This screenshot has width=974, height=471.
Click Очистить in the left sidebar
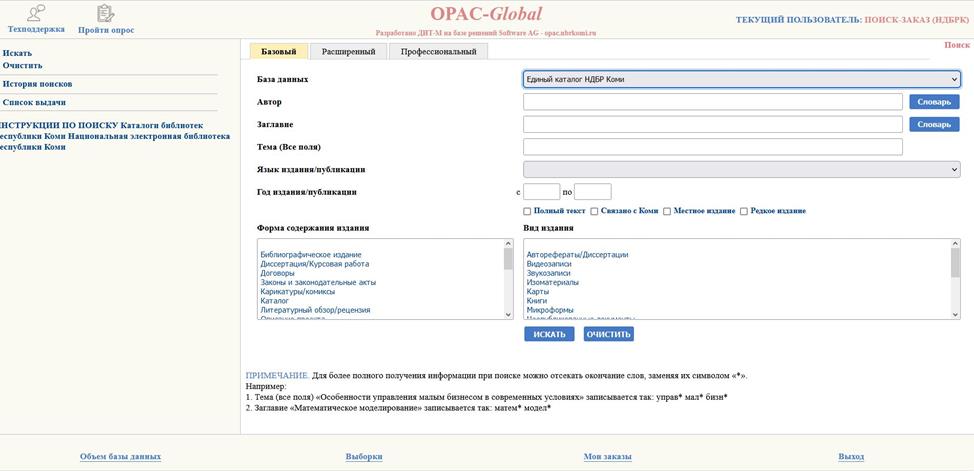22,65
